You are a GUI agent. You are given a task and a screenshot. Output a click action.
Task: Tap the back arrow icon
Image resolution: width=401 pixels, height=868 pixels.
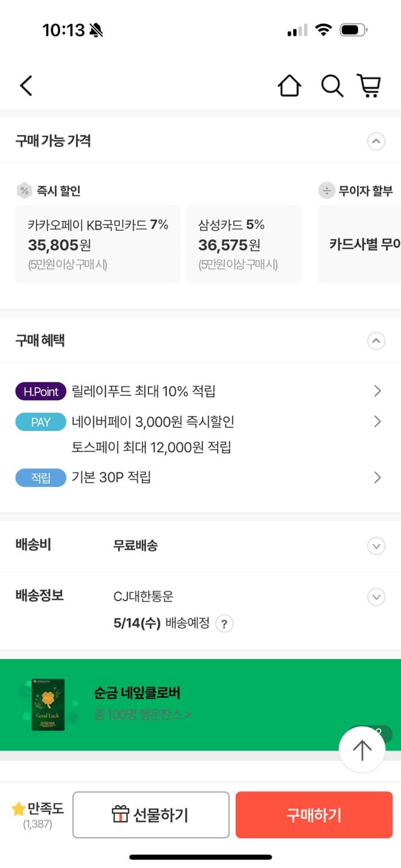26,86
